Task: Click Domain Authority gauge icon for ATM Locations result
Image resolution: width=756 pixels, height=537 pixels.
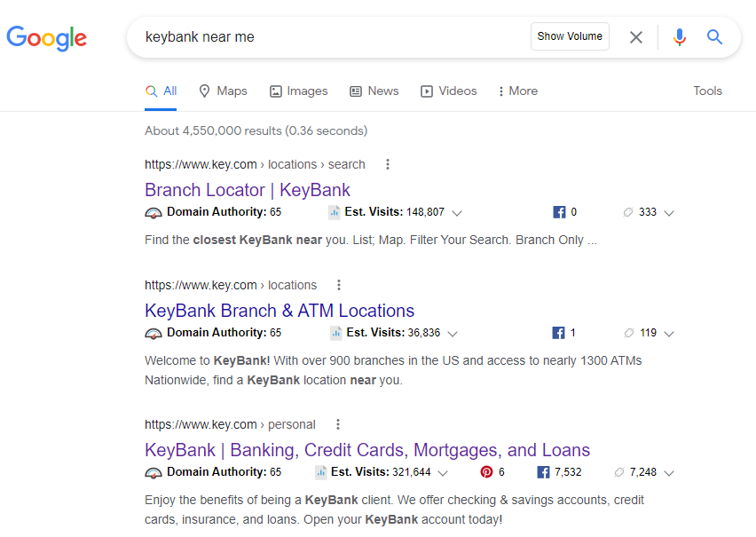Action: tap(154, 334)
